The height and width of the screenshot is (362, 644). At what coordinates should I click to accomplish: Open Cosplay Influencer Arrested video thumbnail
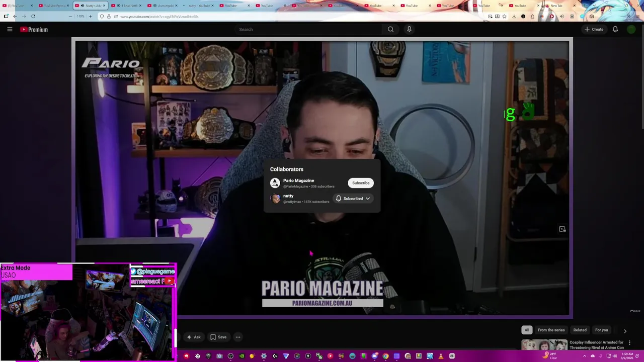[544, 345]
